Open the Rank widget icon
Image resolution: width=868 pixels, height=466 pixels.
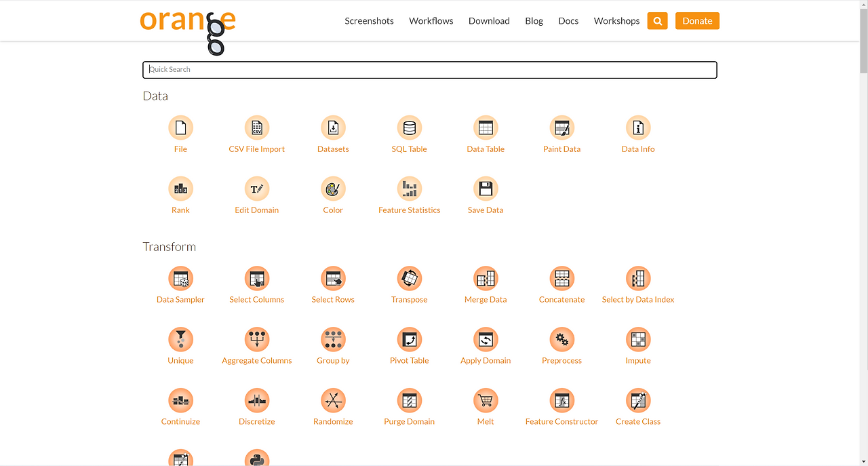click(x=180, y=189)
